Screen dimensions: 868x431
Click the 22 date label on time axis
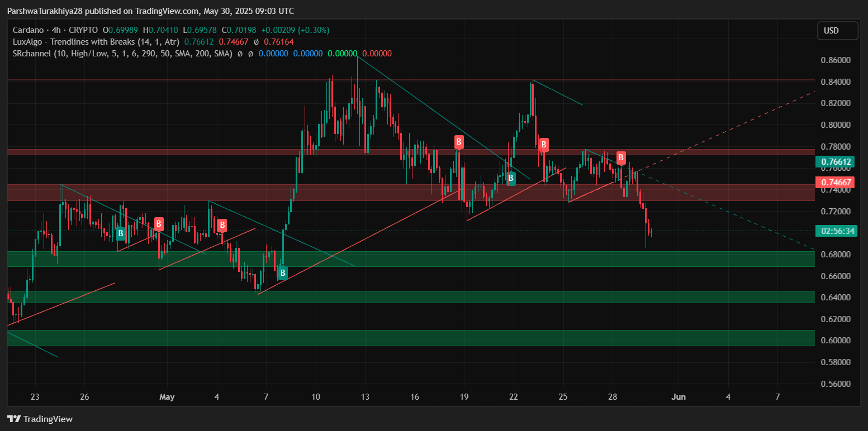[x=513, y=397]
